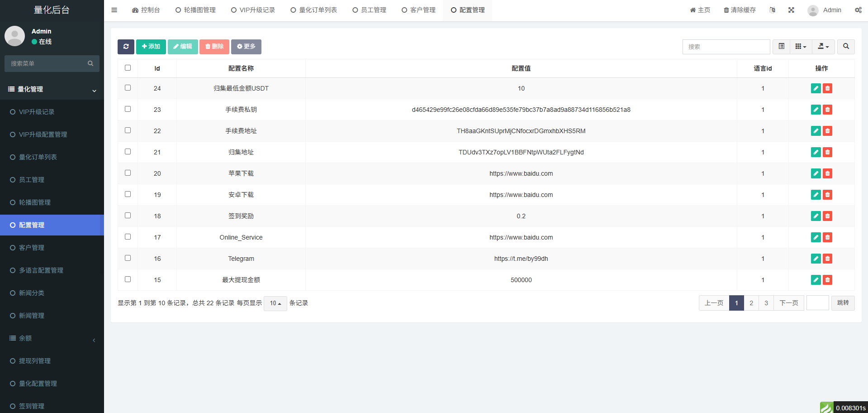Click the 添加 add button
This screenshot has width=868, height=413.
[151, 47]
